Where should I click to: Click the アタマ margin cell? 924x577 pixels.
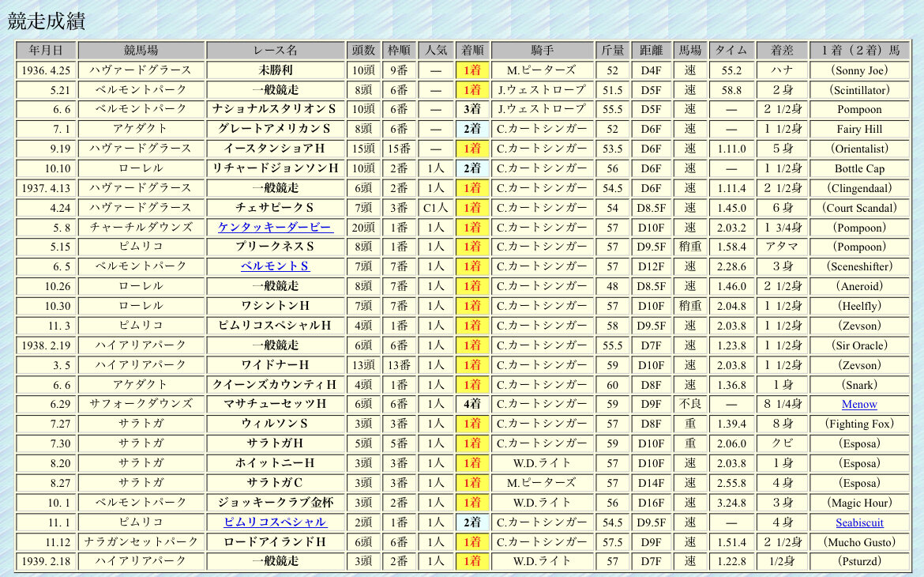783,247
